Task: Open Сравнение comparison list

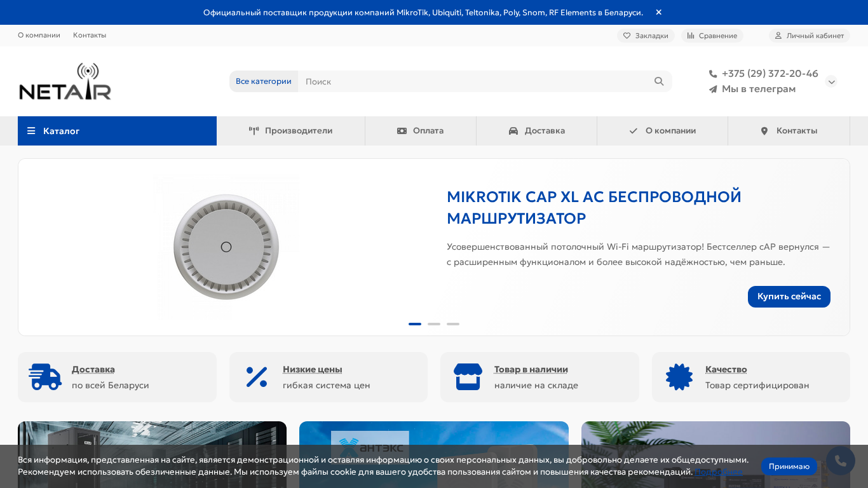Action: 712,36
